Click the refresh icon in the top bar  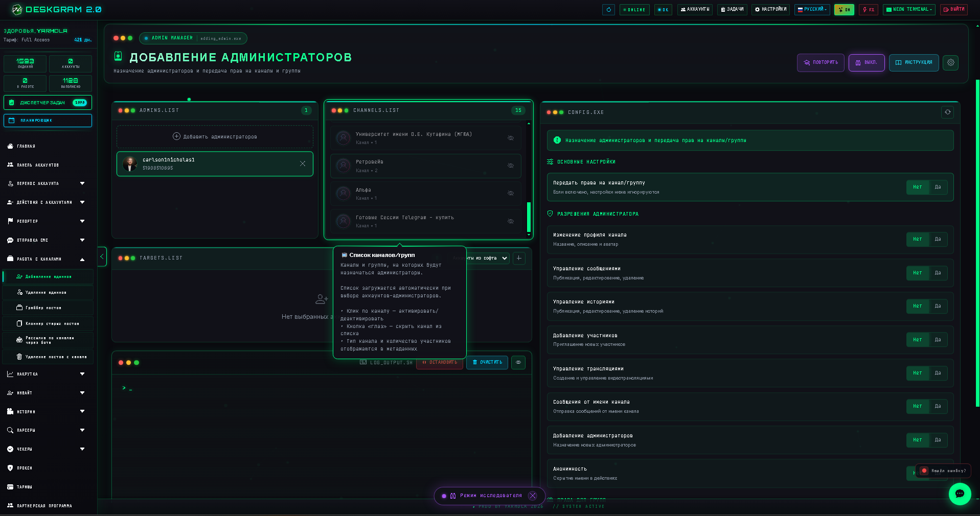pyautogui.click(x=608, y=10)
